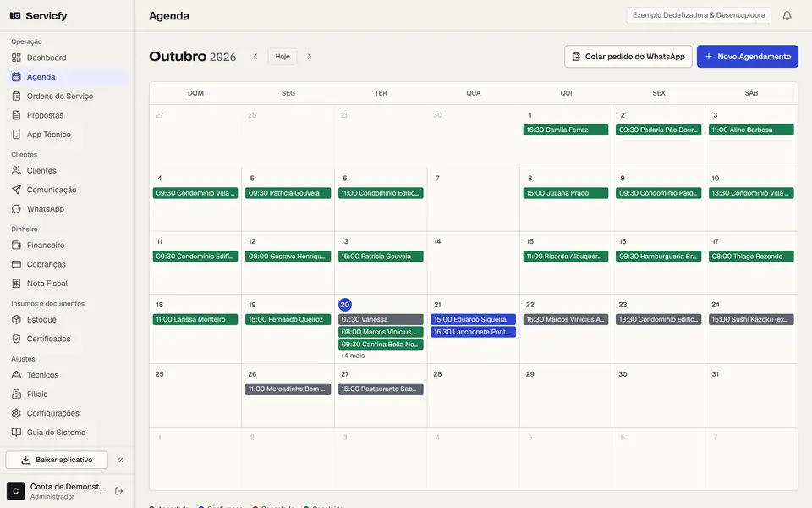Open 16:30 Lanchonete Pont appointment
The width and height of the screenshot is (812, 508).
point(474,332)
